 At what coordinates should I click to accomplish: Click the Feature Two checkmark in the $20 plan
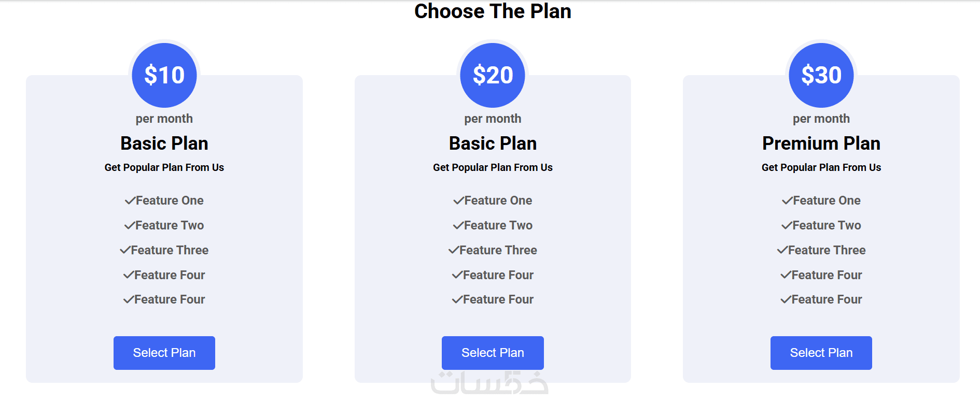(458, 225)
